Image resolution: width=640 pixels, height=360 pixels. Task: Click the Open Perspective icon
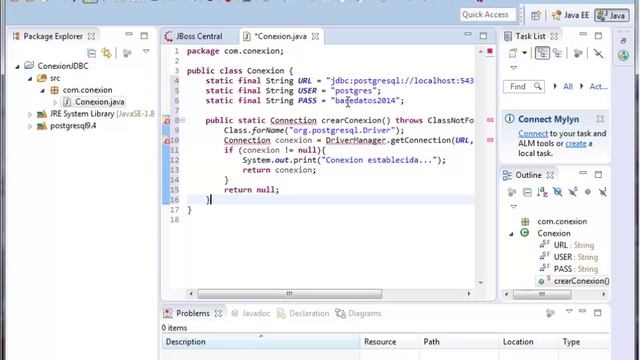(536, 16)
